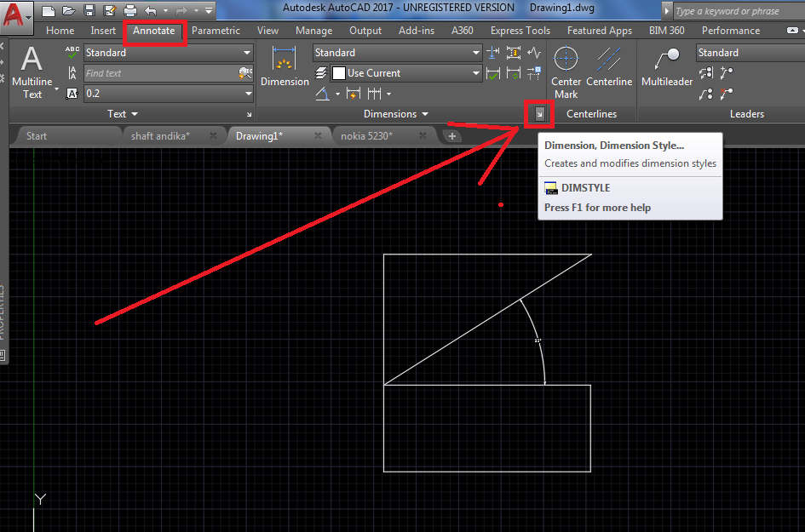Screen dimensions: 805x532
Task: Expand the Dimensions slideout panel
Action: click(397, 113)
